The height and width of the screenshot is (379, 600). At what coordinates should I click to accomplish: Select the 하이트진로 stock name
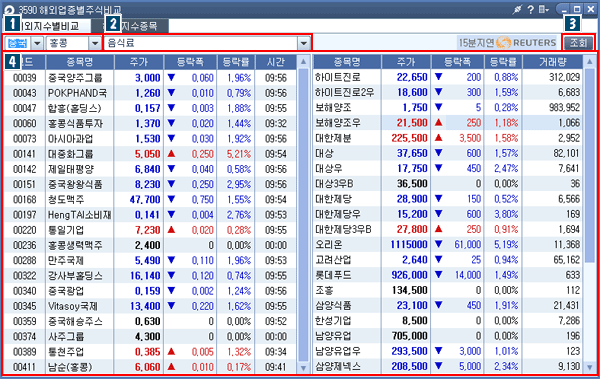point(338,77)
